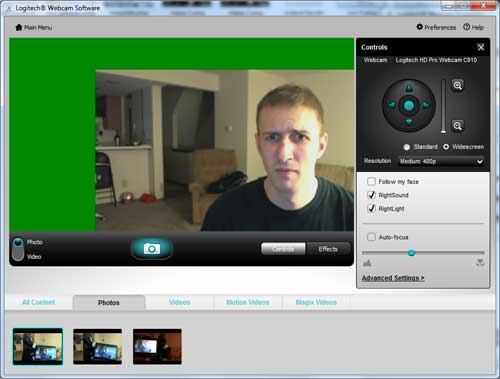The height and width of the screenshot is (379, 500).
Task: Expand the Resolution dropdown
Action: point(441,161)
